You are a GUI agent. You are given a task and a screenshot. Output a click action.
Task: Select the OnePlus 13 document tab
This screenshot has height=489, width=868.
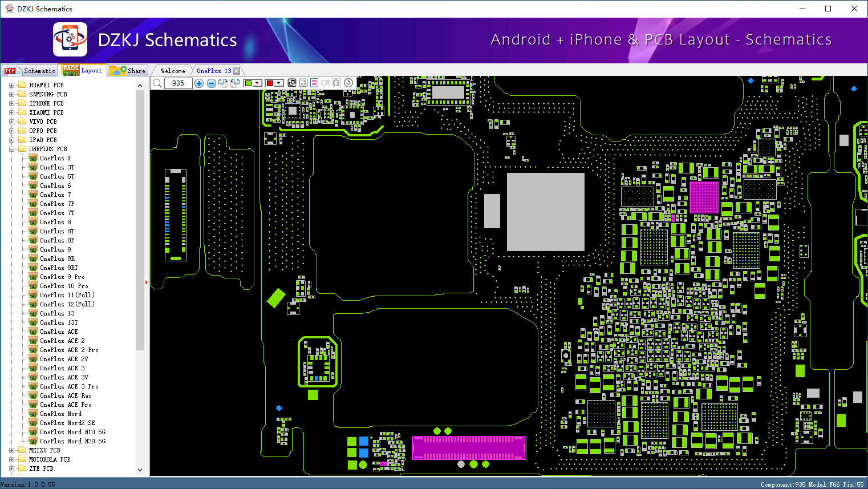pyautogui.click(x=214, y=71)
